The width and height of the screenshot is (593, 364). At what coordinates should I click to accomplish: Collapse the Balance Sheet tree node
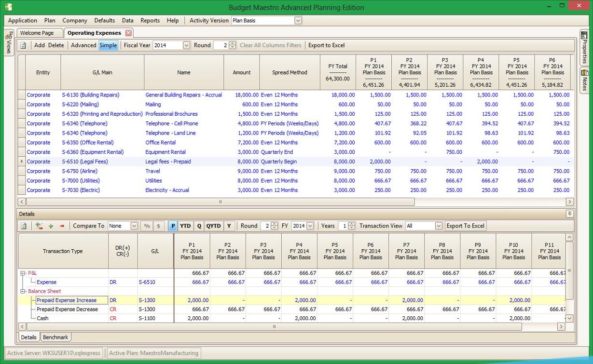[23, 291]
